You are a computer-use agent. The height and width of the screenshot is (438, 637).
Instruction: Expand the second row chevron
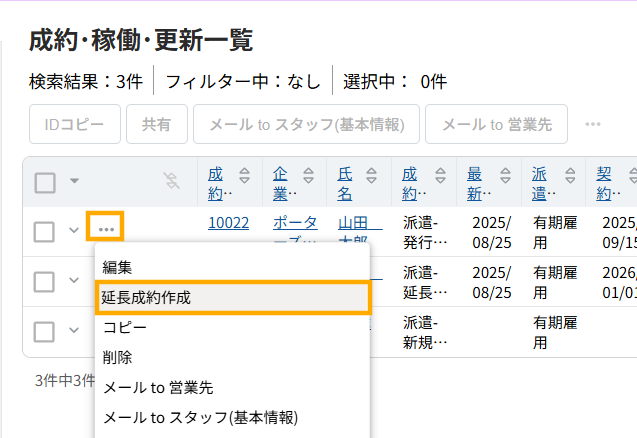[x=73, y=281]
